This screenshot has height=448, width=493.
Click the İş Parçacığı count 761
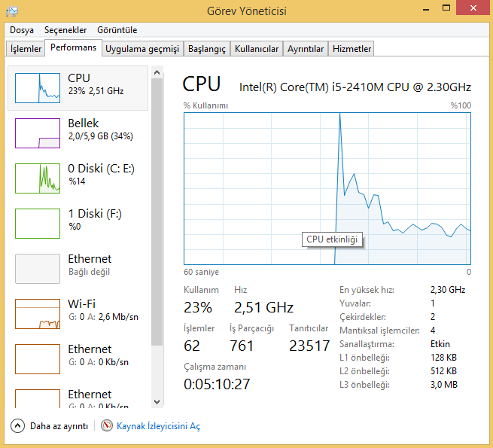pos(242,346)
